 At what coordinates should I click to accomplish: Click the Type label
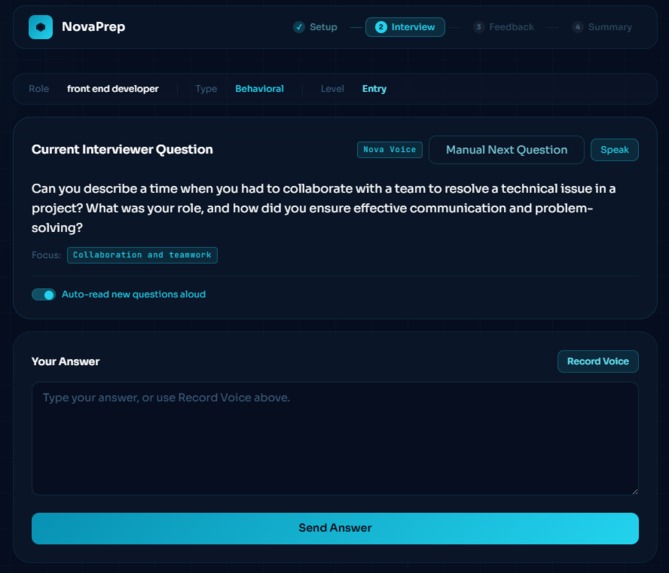tap(206, 89)
